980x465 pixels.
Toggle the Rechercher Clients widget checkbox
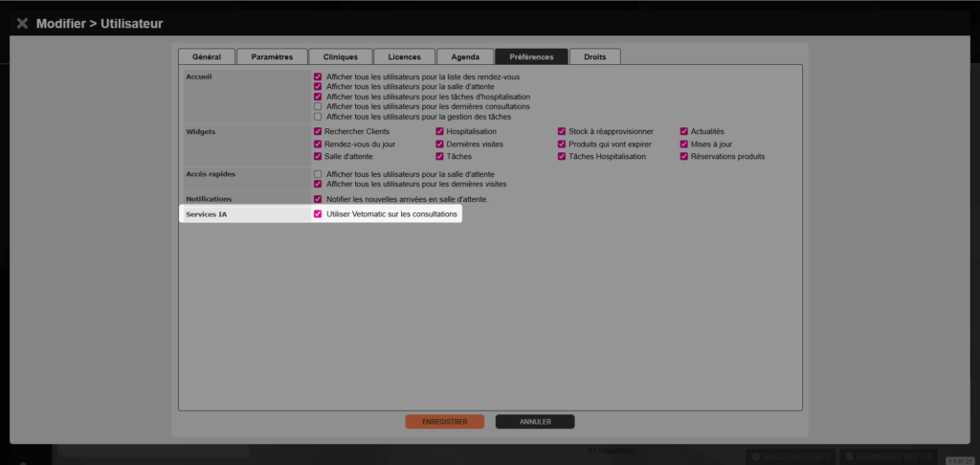[x=318, y=132]
